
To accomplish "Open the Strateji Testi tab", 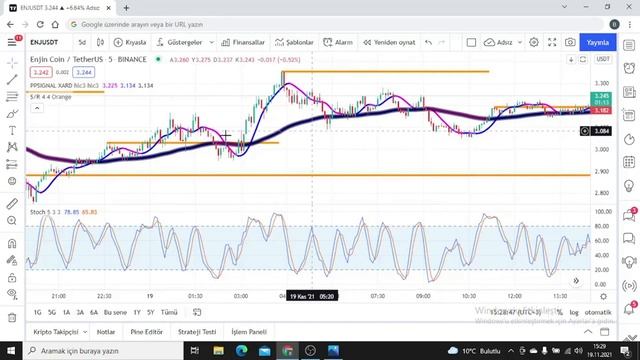I will click(197, 332).
